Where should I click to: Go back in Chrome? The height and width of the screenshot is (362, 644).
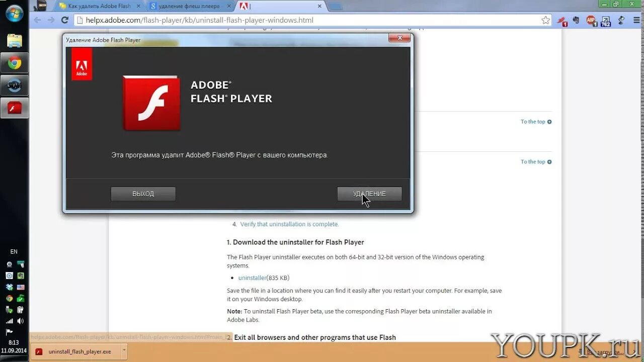point(37,20)
